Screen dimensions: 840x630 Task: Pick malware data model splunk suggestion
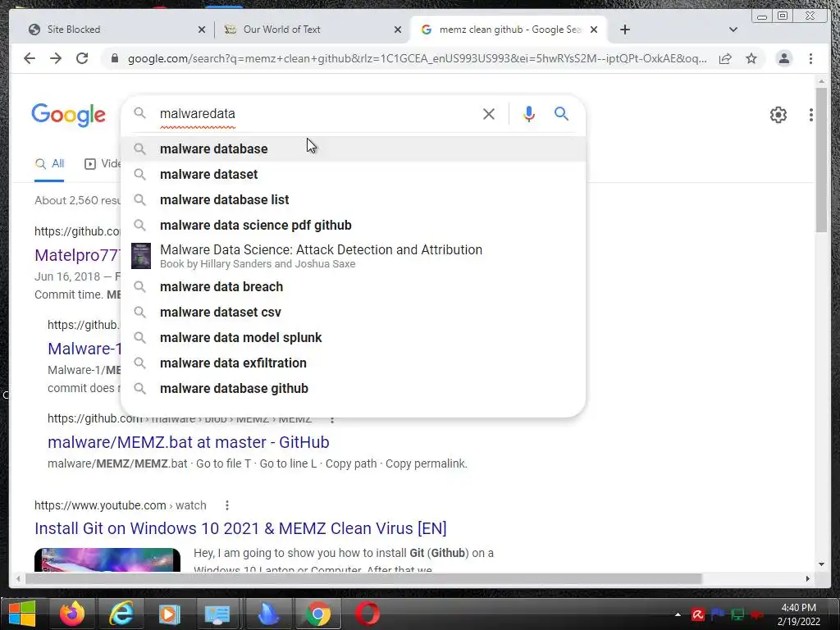354,337
